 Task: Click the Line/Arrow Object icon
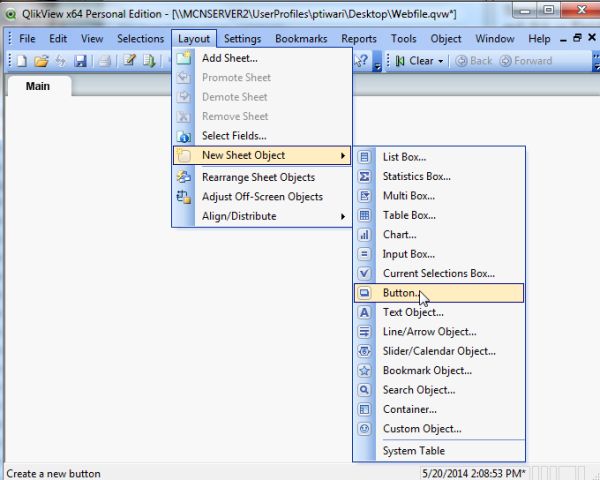click(364, 332)
